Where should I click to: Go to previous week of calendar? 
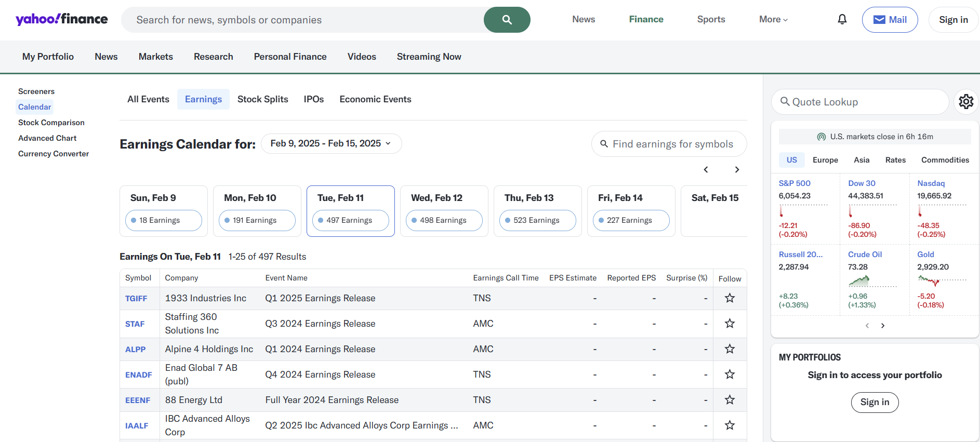706,169
